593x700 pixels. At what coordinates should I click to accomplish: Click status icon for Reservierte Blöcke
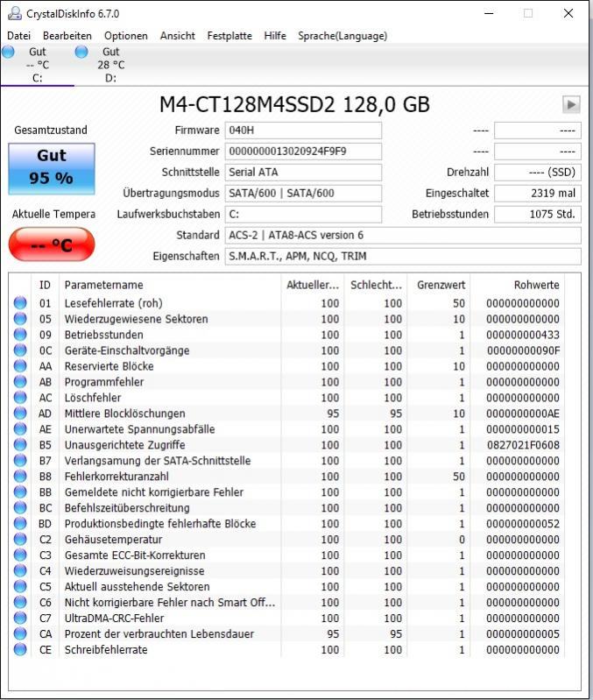point(20,366)
